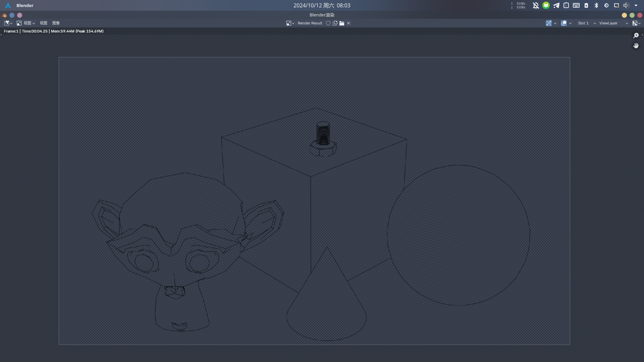Click the new image copy icon

335,23
